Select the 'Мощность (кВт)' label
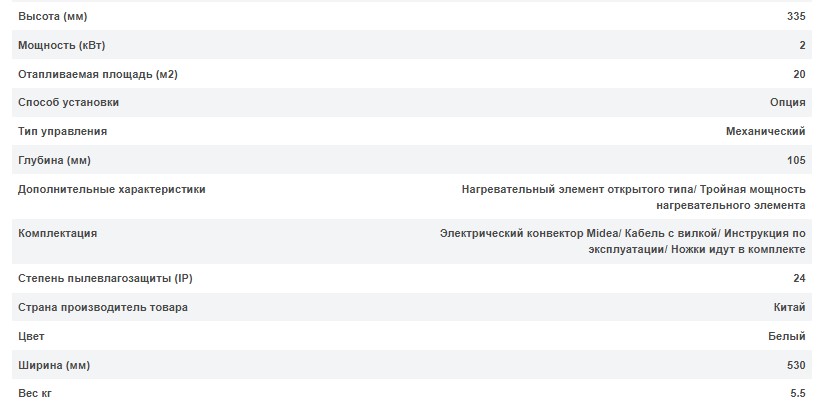This screenshot has height=417, width=821. tap(61, 46)
